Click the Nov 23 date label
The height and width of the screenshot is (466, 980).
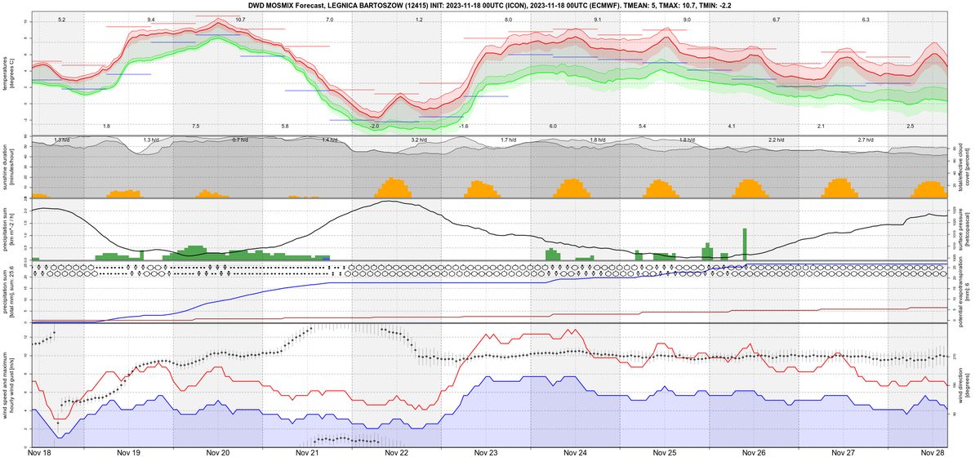click(486, 452)
